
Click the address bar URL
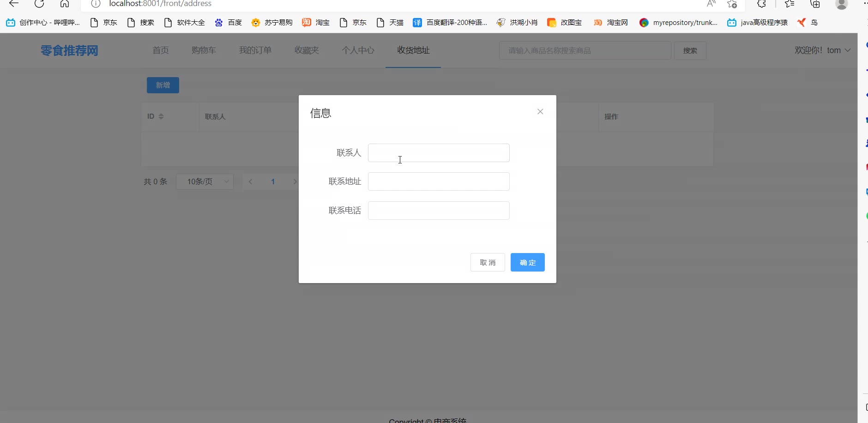[x=160, y=4]
